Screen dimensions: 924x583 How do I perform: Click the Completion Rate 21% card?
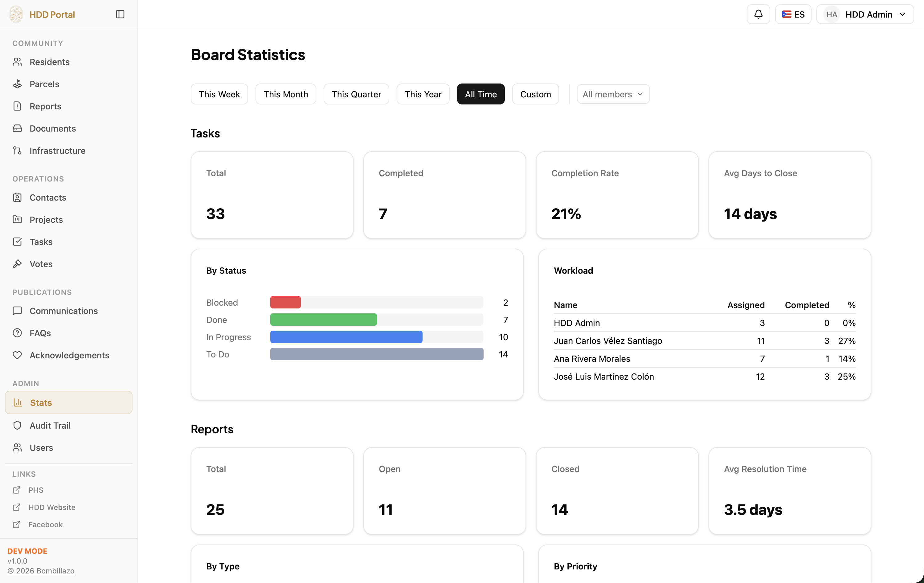point(617,195)
